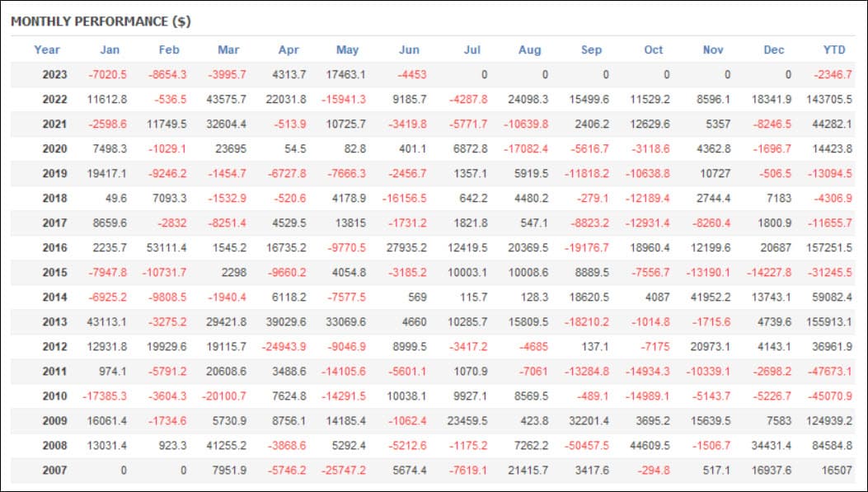This screenshot has height=492, width=868.
Task: Click Sep 2008 value -50457.5
Action: [586, 446]
